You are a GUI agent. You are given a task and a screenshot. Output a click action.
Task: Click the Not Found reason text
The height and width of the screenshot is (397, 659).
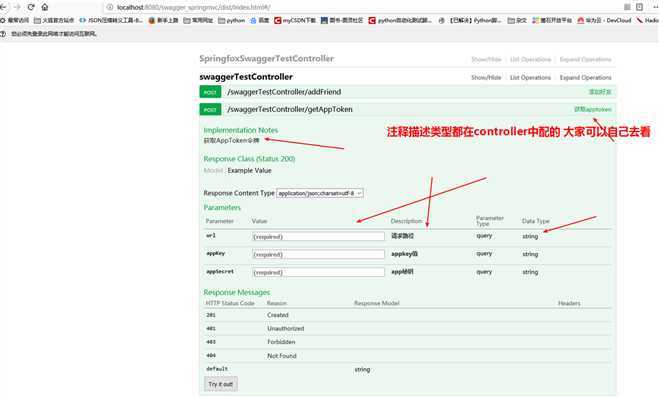[282, 356]
